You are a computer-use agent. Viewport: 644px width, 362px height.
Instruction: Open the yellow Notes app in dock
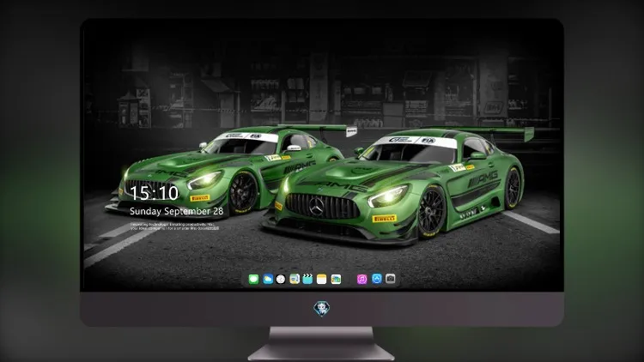point(322,279)
